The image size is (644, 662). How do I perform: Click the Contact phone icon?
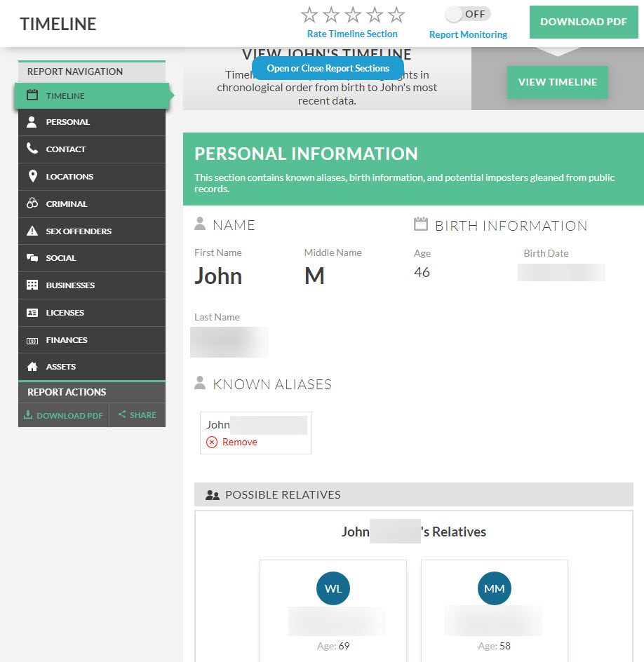click(32, 148)
